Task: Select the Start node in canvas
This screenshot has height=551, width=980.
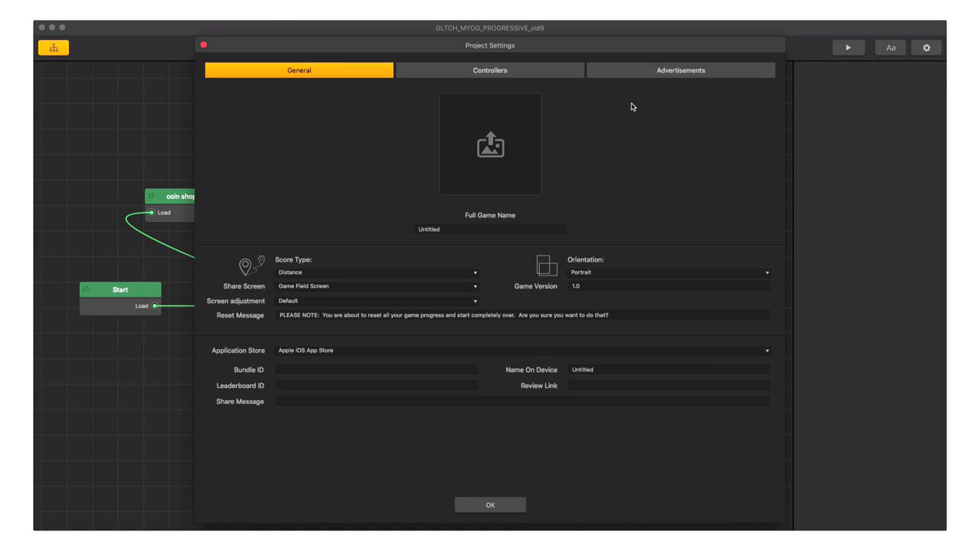Action: coord(120,290)
